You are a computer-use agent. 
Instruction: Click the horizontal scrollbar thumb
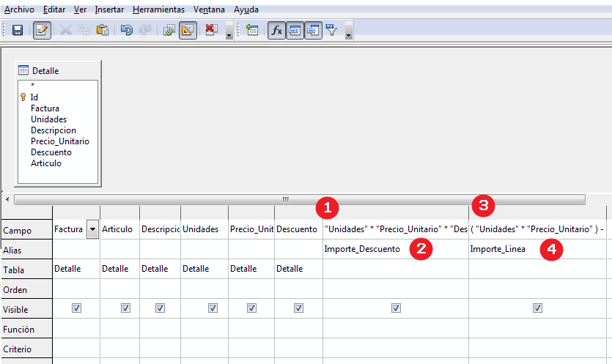tap(300, 200)
